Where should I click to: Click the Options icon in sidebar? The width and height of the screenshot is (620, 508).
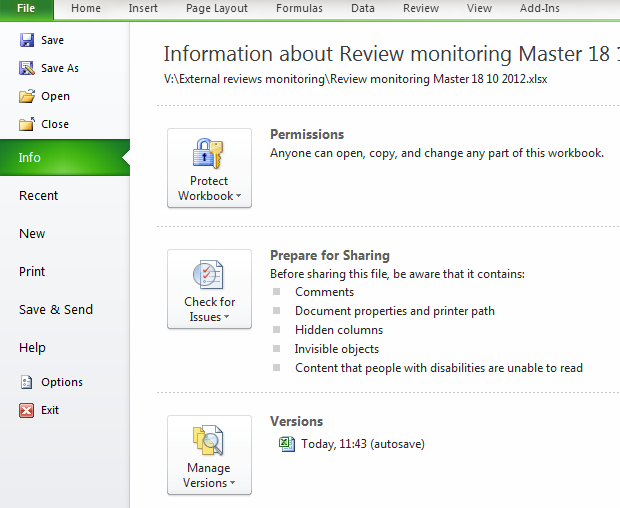point(27,382)
